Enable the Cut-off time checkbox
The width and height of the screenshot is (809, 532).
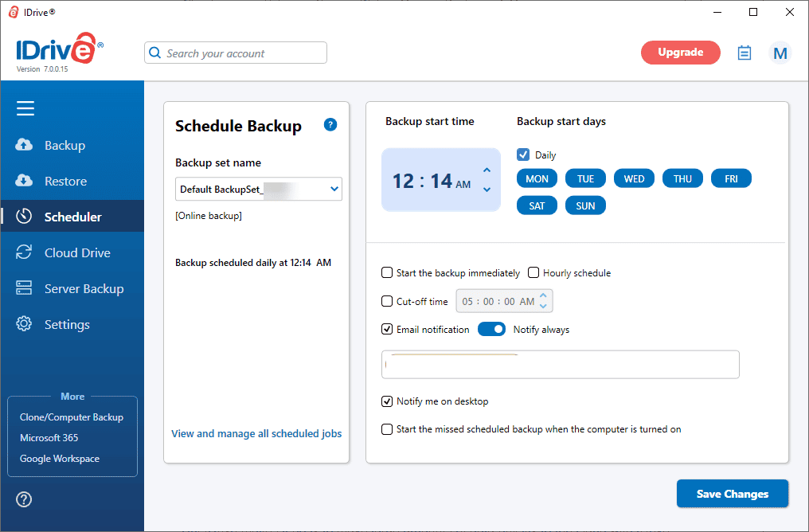tap(387, 301)
